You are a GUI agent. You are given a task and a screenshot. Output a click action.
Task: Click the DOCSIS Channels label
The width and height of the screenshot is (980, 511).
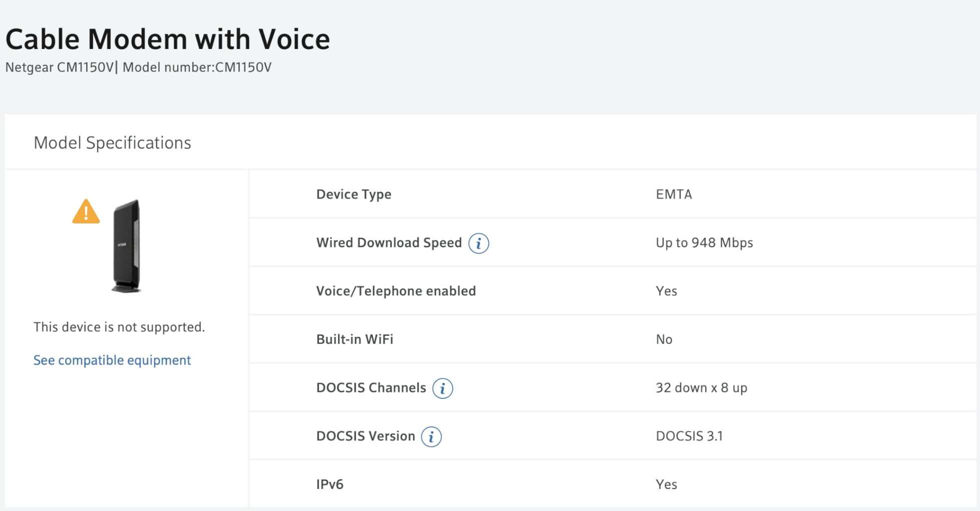(371, 388)
